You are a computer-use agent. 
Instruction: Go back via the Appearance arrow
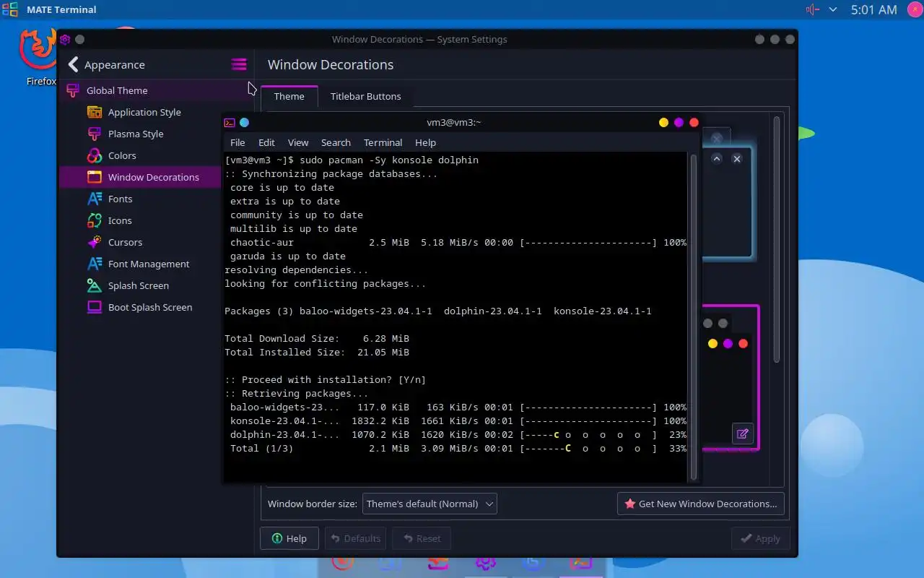(x=73, y=64)
